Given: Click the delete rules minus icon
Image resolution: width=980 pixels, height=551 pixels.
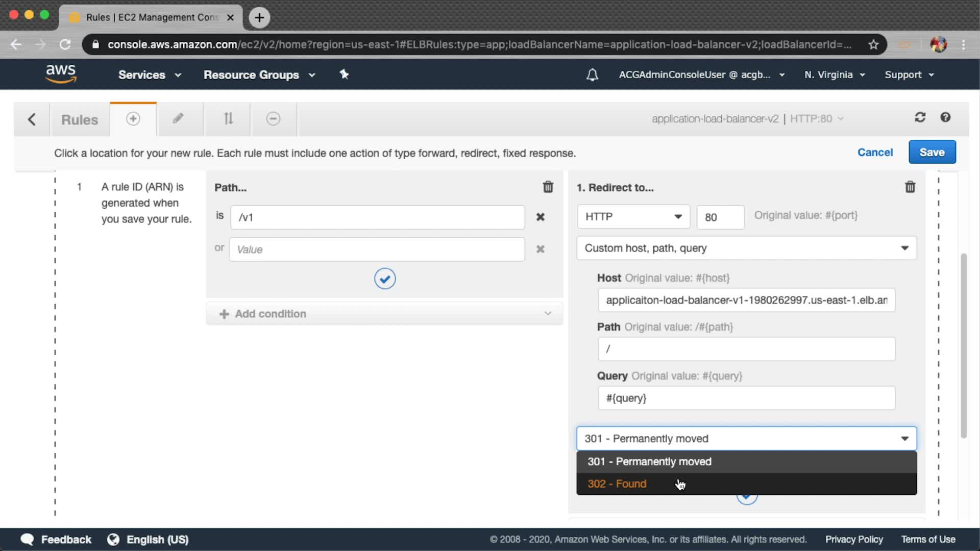Looking at the screenshot, I should pos(273,119).
